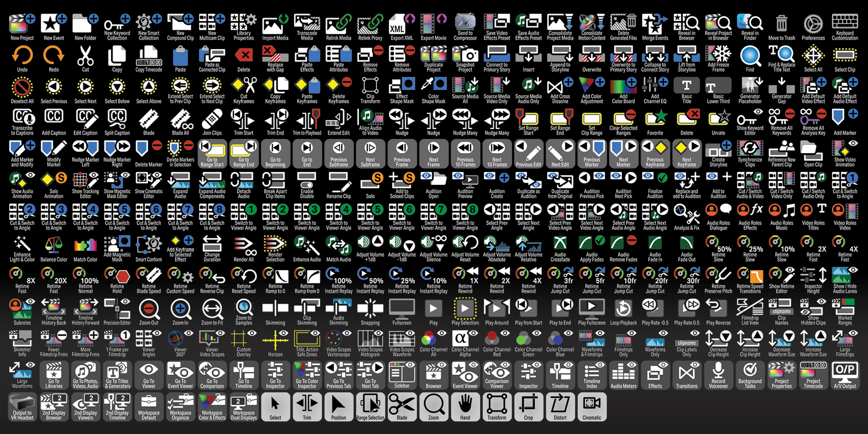This screenshot has height=434, width=868.
Task: Click the Play Selection control
Action: pyautogui.click(x=465, y=312)
